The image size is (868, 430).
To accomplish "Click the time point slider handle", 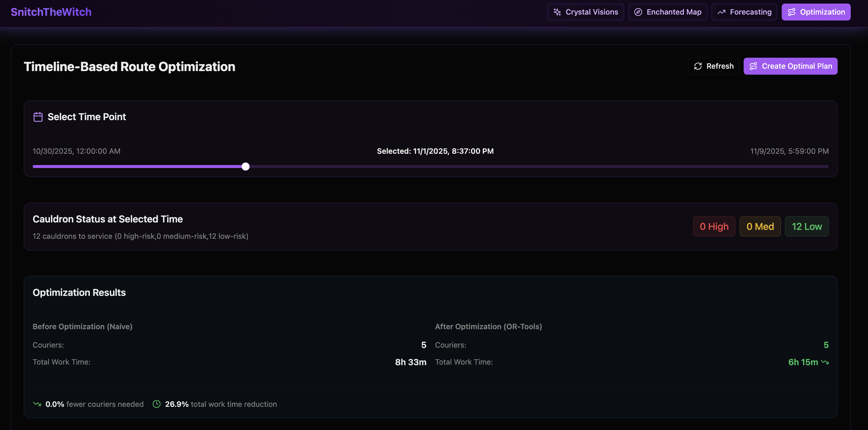I will (246, 167).
